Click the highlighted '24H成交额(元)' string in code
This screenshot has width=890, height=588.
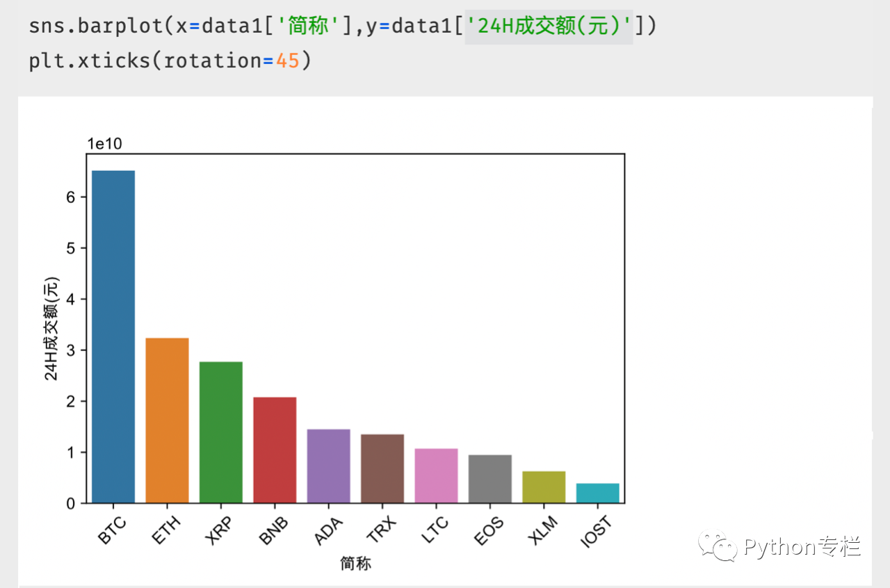coord(549,27)
